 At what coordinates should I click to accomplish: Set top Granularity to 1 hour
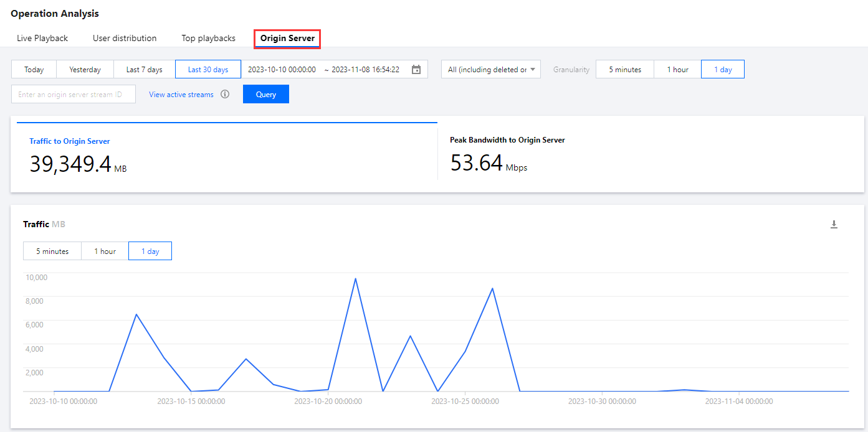[x=678, y=69]
